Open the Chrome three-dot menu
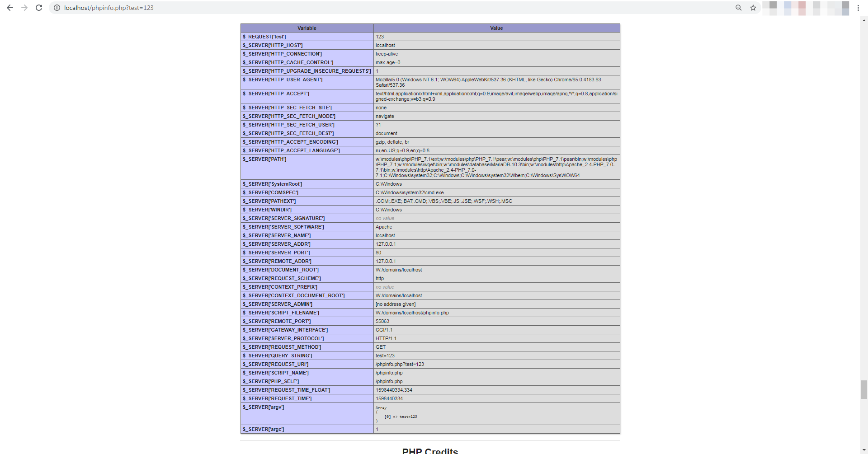This screenshot has height=454, width=868. point(858,8)
